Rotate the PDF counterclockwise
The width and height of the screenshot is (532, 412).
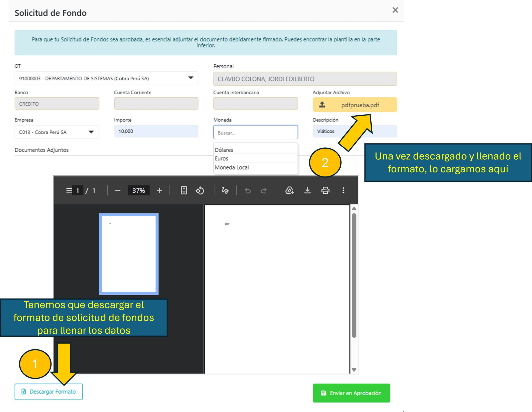[x=200, y=190]
